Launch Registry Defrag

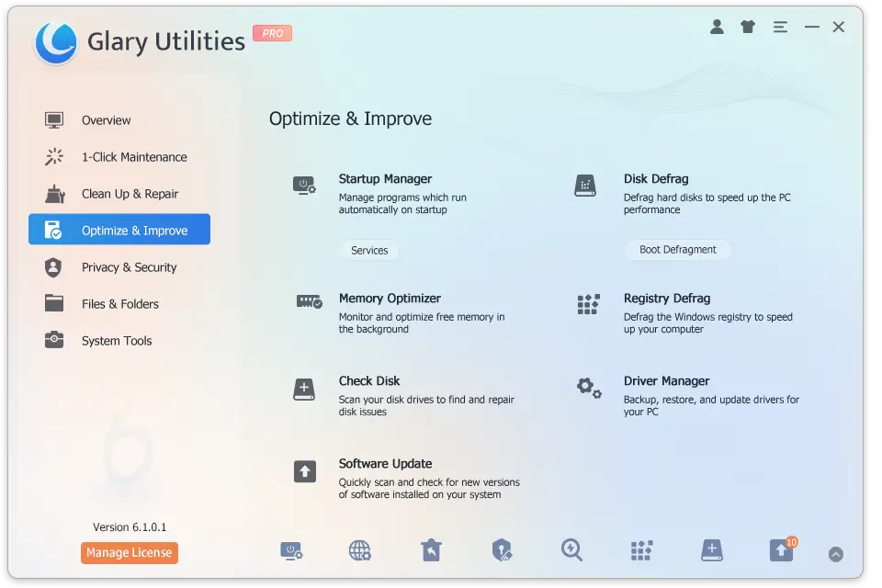click(x=667, y=298)
